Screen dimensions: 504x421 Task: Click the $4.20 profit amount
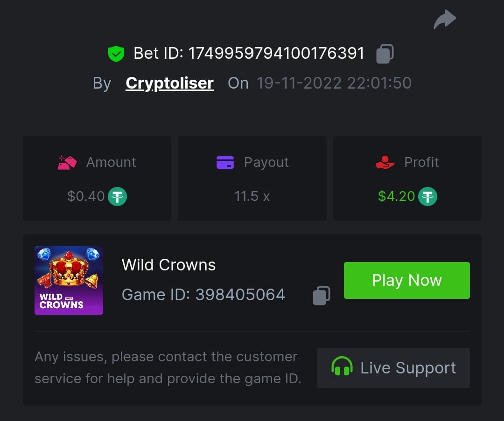tap(396, 196)
